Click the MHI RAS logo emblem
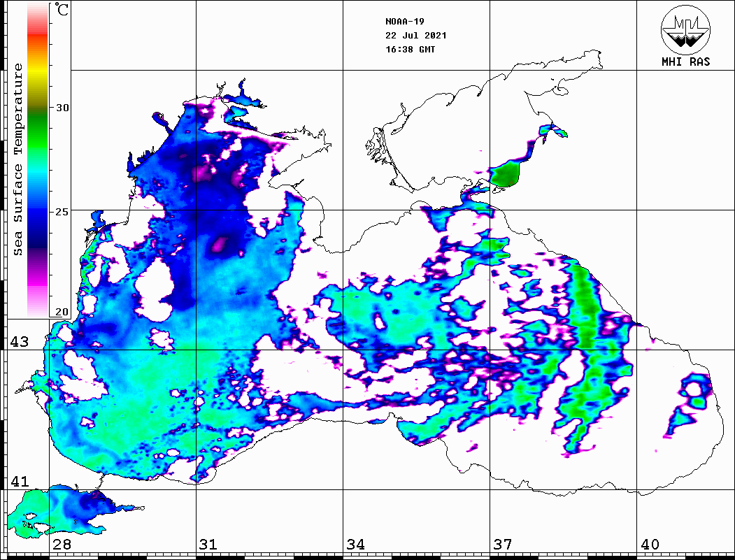The image size is (735, 560). pos(685,29)
